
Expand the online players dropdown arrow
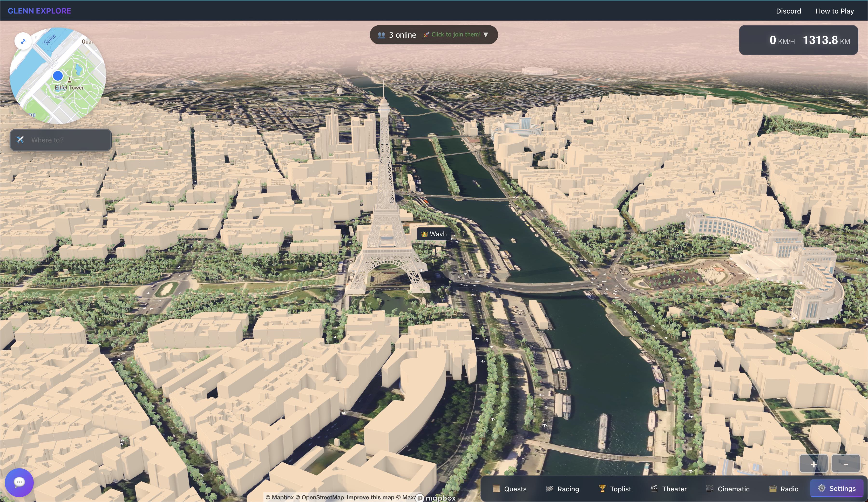pyautogui.click(x=486, y=35)
